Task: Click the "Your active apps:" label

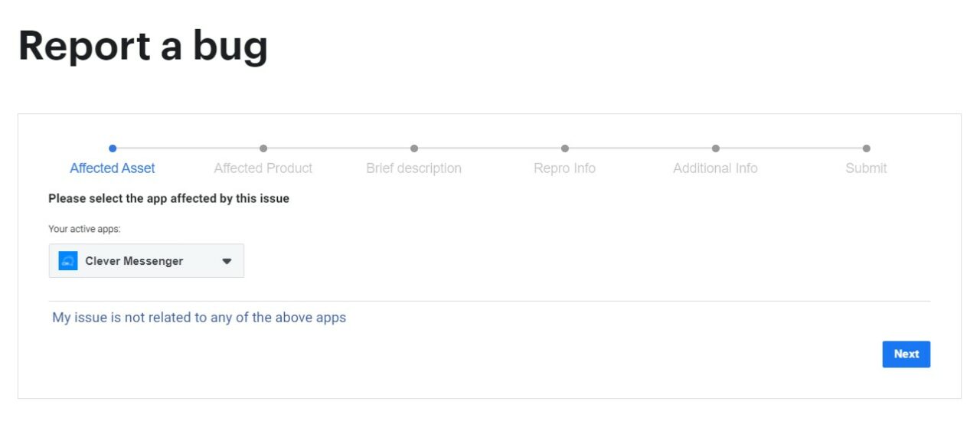Action: click(x=84, y=229)
